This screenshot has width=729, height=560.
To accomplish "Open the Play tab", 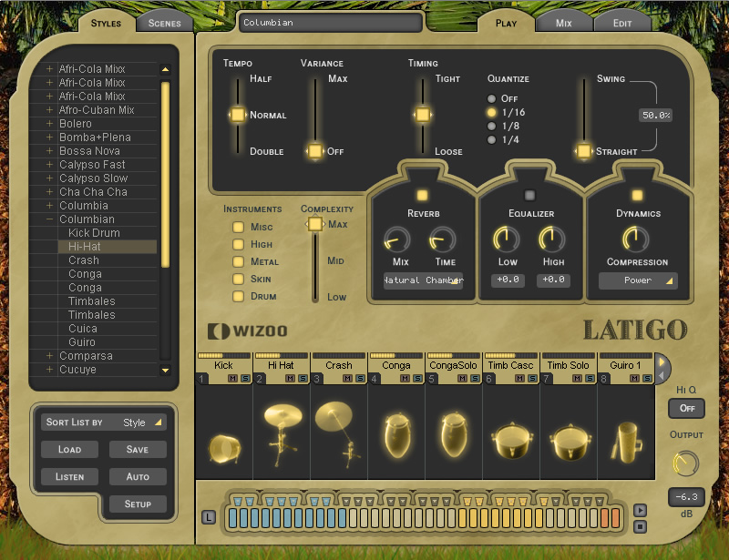I will (x=506, y=23).
